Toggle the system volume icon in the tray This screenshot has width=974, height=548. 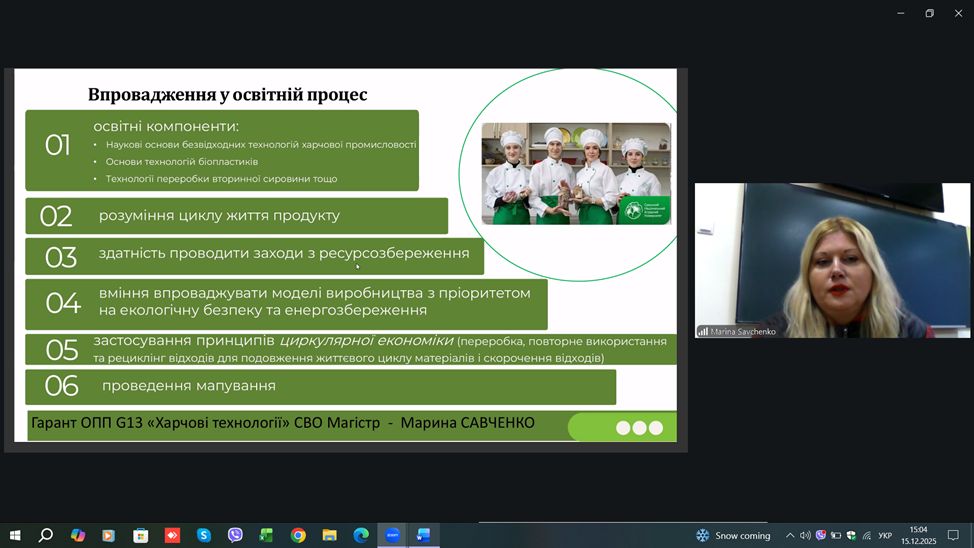[x=805, y=536]
